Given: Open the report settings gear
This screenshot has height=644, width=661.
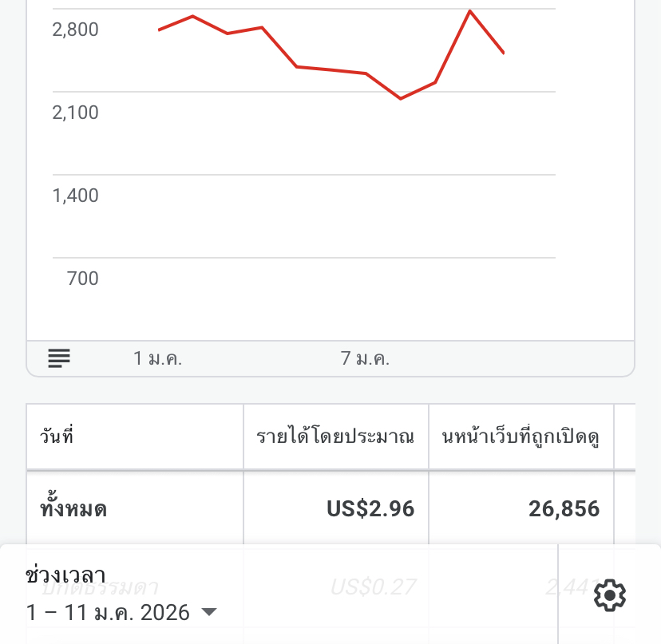Looking at the screenshot, I should pyautogui.click(x=610, y=595).
